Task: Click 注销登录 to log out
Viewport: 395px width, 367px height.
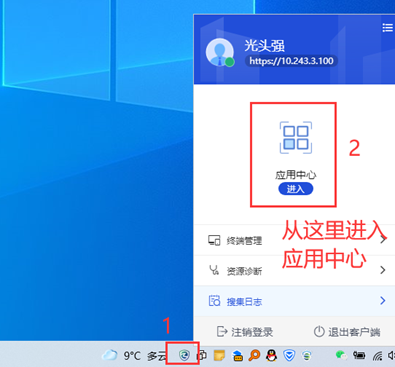Action: (245, 332)
